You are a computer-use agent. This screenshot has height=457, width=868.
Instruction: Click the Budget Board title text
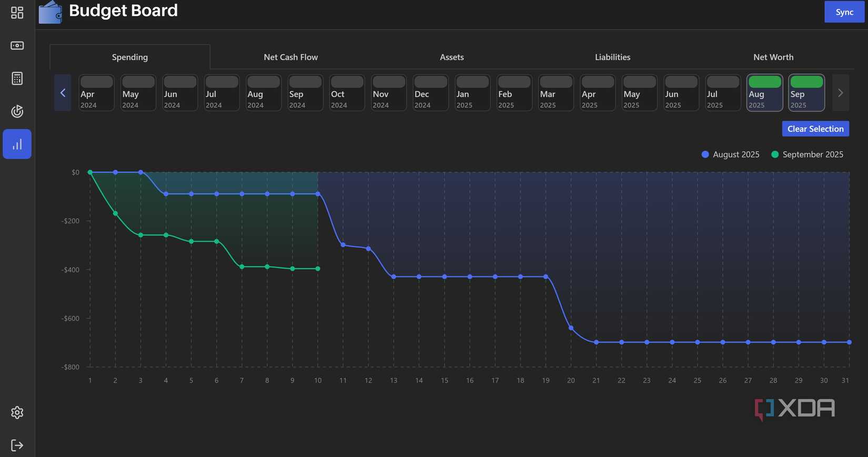click(123, 11)
